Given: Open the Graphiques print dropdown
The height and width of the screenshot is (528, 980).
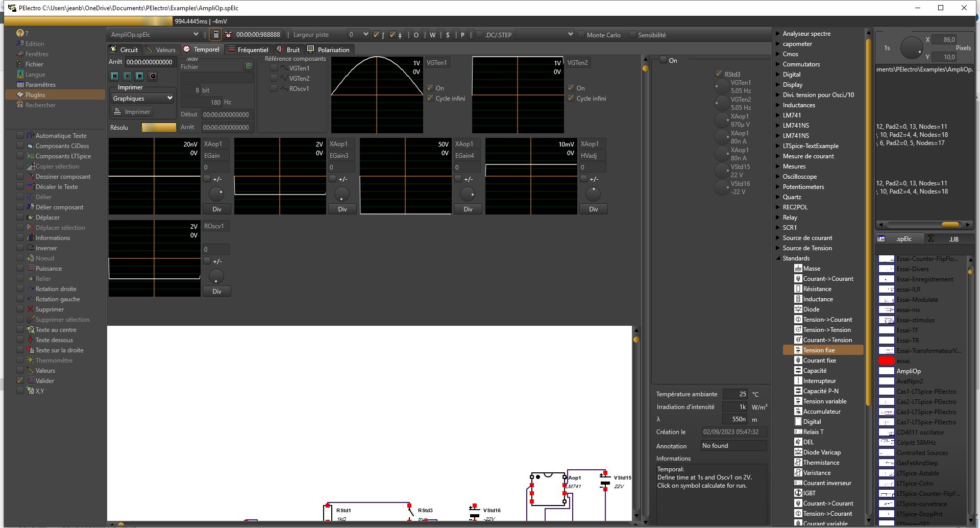Looking at the screenshot, I should [x=142, y=99].
